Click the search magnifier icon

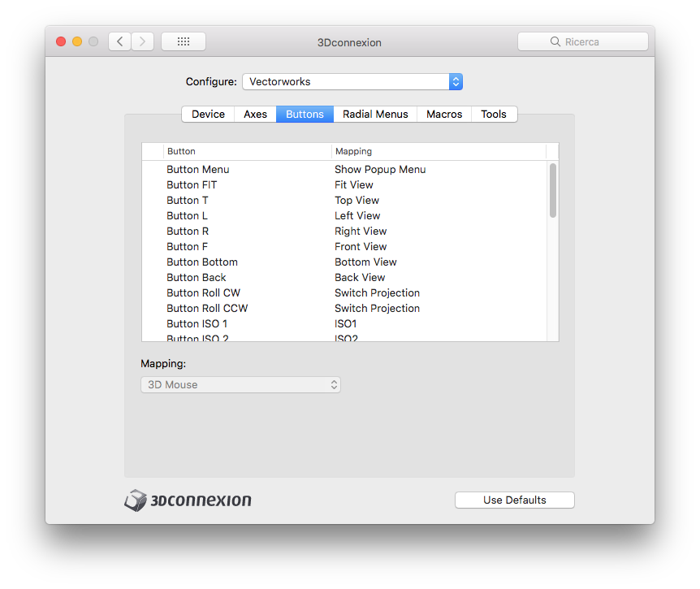[x=555, y=41]
